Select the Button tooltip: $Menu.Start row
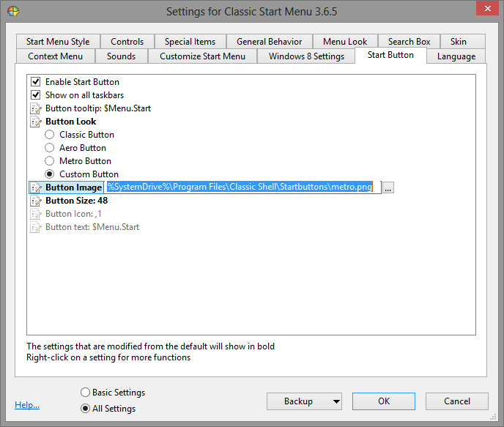Image resolution: width=504 pixels, height=427 pixels. [x=98, y=108]
